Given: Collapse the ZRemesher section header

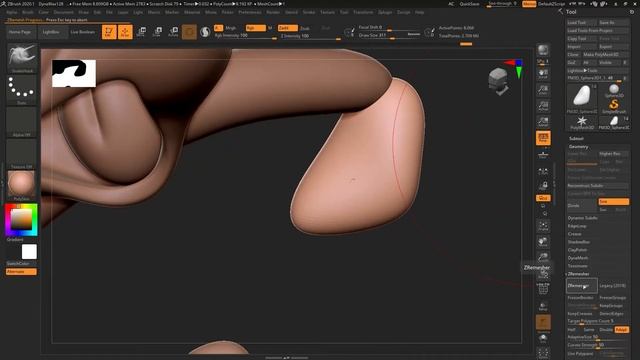Looking at the screenshot, I should (x=578, y=274).
